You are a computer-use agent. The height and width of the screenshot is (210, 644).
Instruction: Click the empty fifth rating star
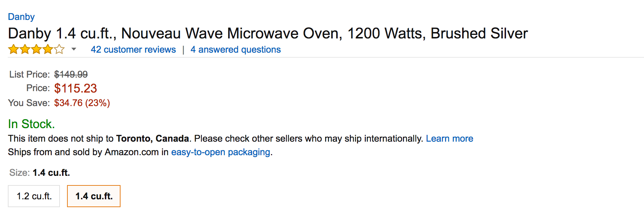coord(59,49)
